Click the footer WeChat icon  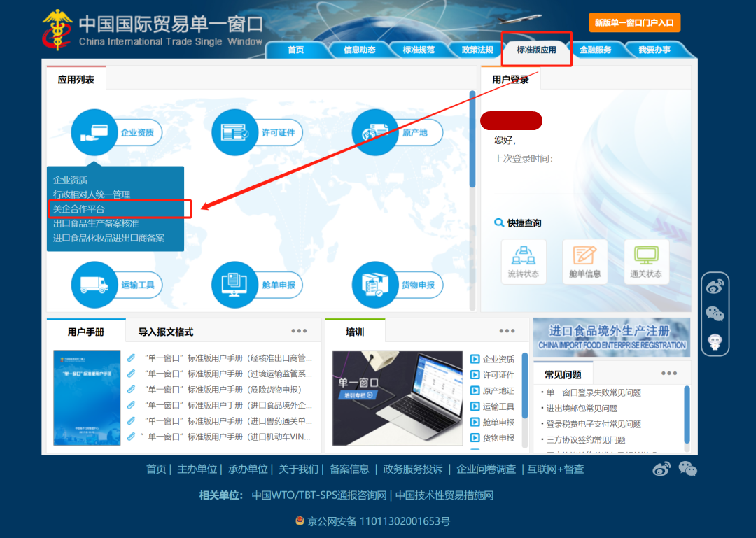point(687,469)
